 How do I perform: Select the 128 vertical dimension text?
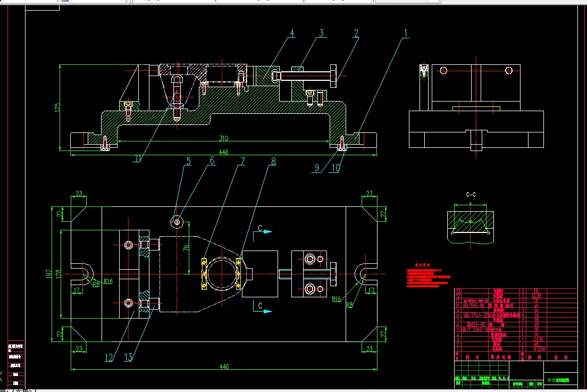coord(58,274)
